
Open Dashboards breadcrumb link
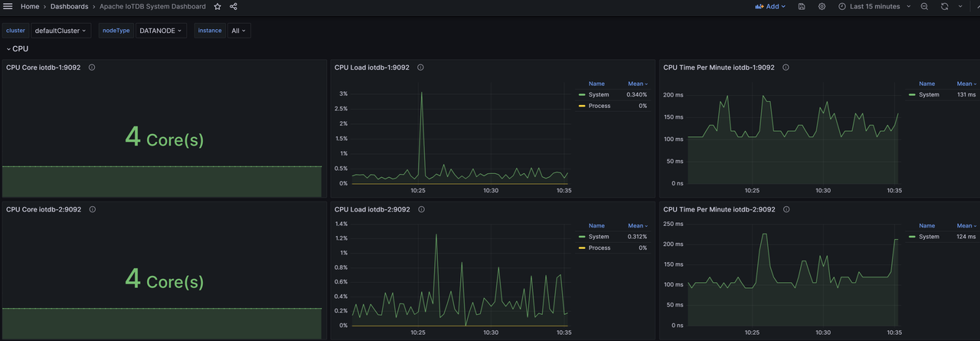[69, 6]
